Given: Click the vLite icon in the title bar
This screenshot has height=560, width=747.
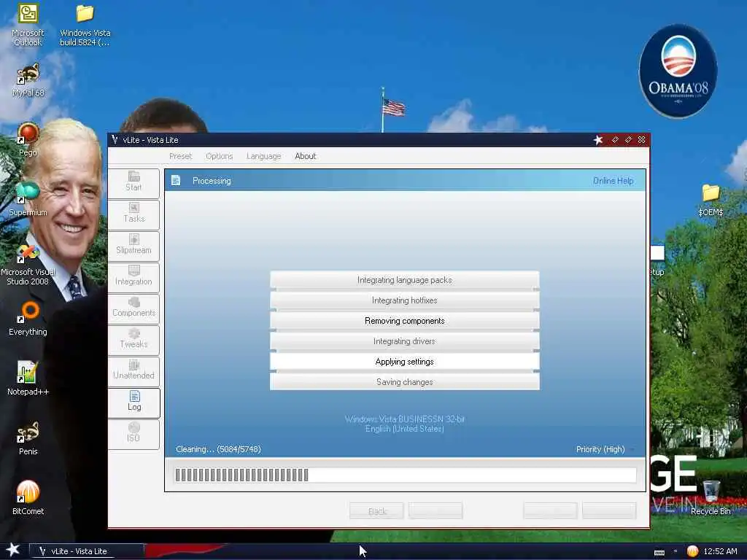Looking at the screenshot, I should (115, 139).
